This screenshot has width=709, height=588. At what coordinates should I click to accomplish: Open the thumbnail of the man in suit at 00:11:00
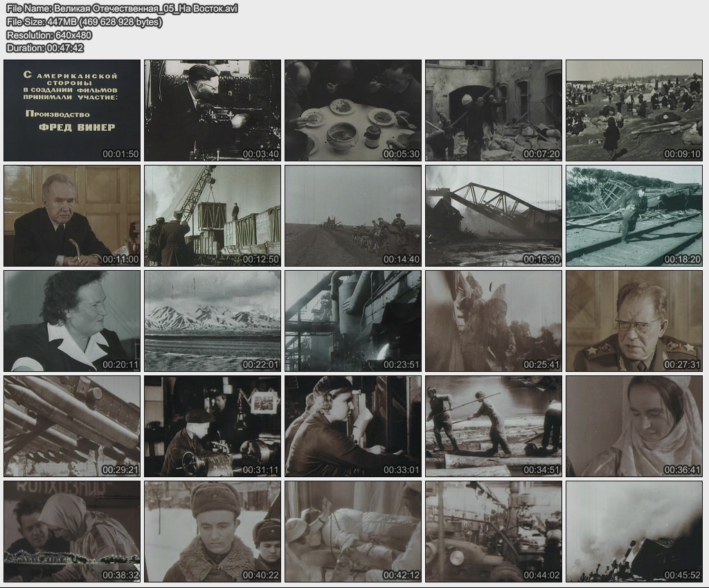[x=71, y=215]
